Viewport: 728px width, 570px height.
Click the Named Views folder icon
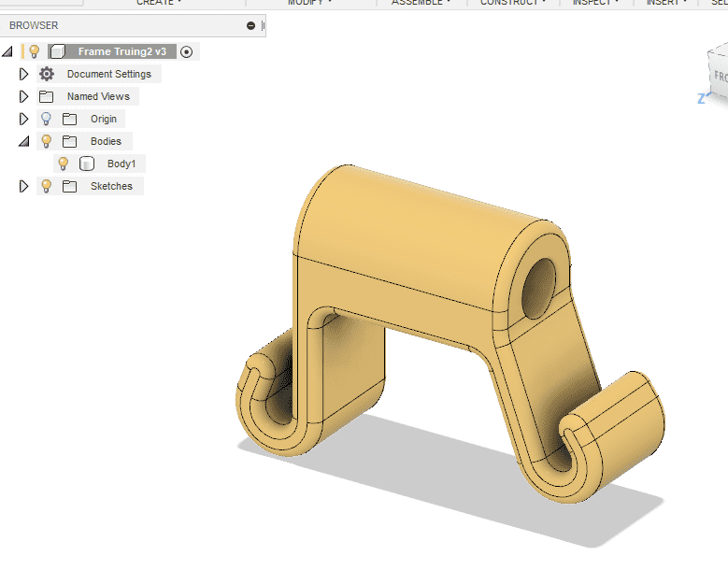[x=47, y=96]
